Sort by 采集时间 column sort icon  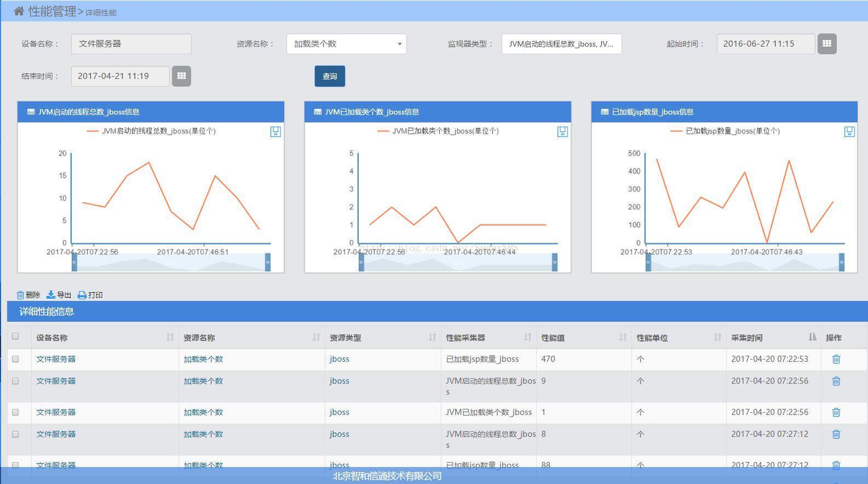812,337
